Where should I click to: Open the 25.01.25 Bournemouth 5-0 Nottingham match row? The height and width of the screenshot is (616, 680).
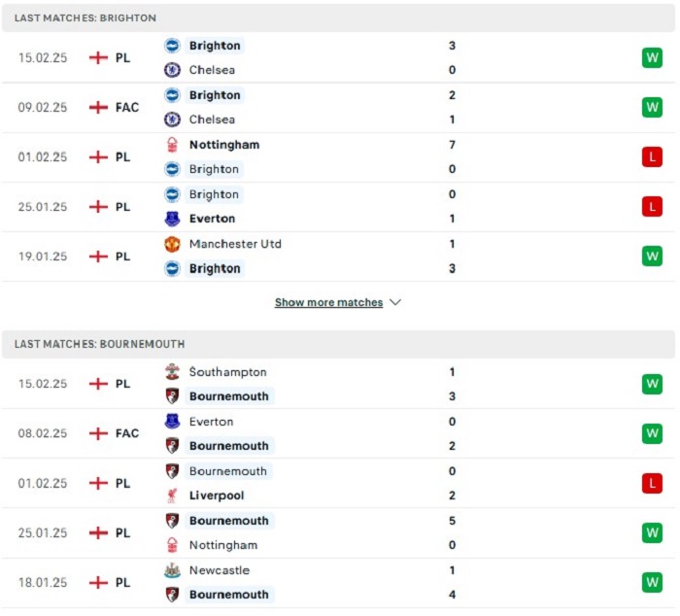pos(338,533)
